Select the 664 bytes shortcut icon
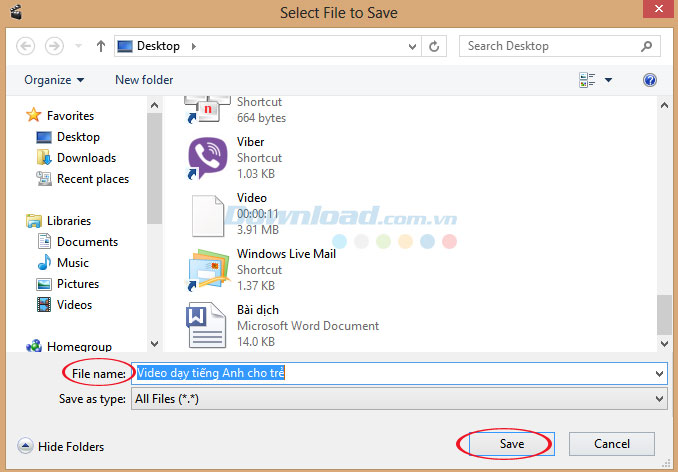678x472 pixels. (207, 110)
